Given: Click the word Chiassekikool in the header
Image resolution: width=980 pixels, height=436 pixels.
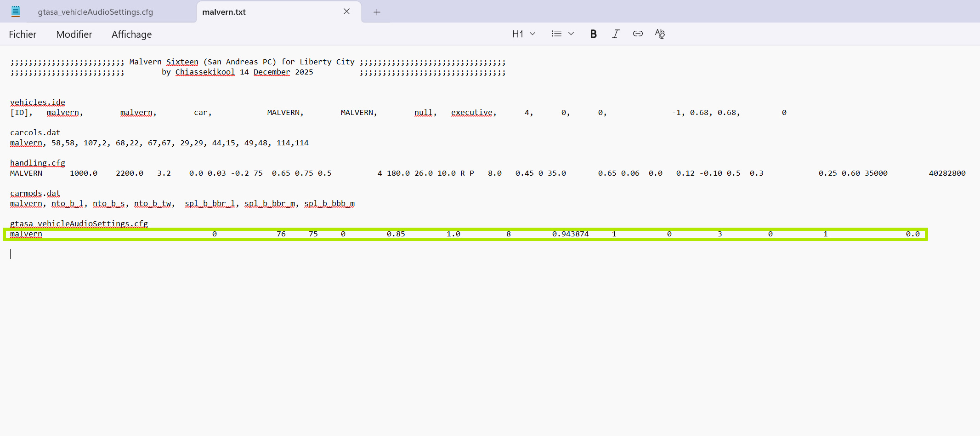Looking at the screenshot, I should pyautogui.click(x=205, y=72).
